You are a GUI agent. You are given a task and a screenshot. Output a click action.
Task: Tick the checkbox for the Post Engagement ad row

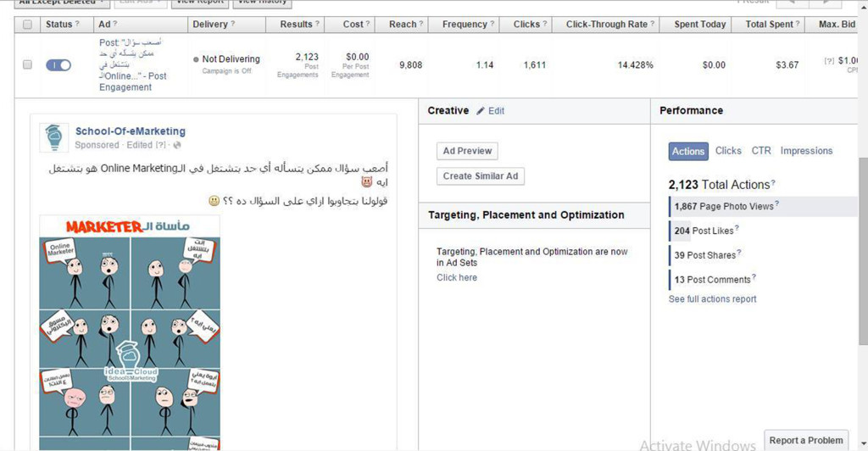27,64
